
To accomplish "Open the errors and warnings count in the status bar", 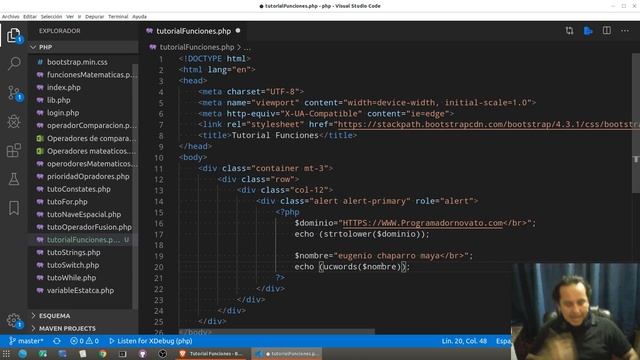I will click(84, 341).
